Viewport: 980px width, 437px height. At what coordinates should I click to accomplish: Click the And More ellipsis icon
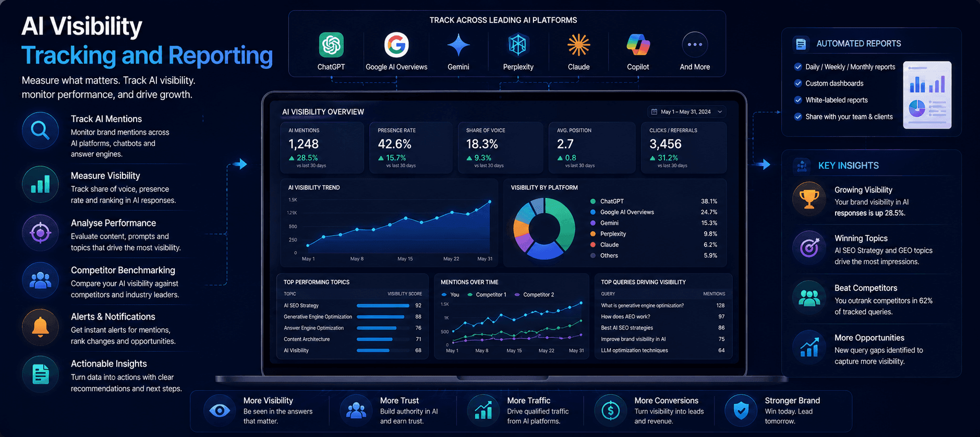pyautogui.click(x=695, y=45)
